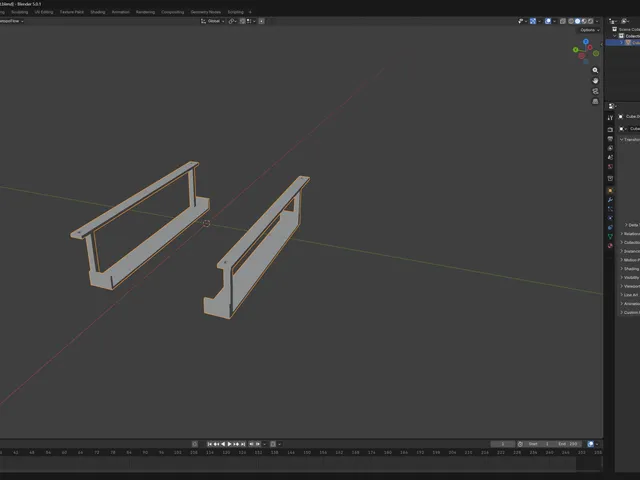Jump to the first frame in the timeline
Viewport: 640px width, 480px height.
pos(210,444)
